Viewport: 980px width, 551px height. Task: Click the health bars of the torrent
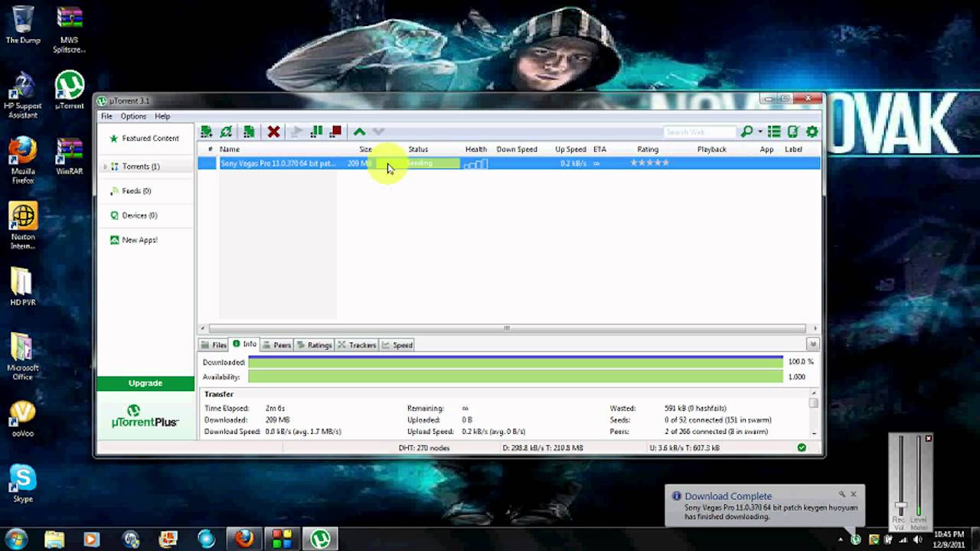point(475,164)
